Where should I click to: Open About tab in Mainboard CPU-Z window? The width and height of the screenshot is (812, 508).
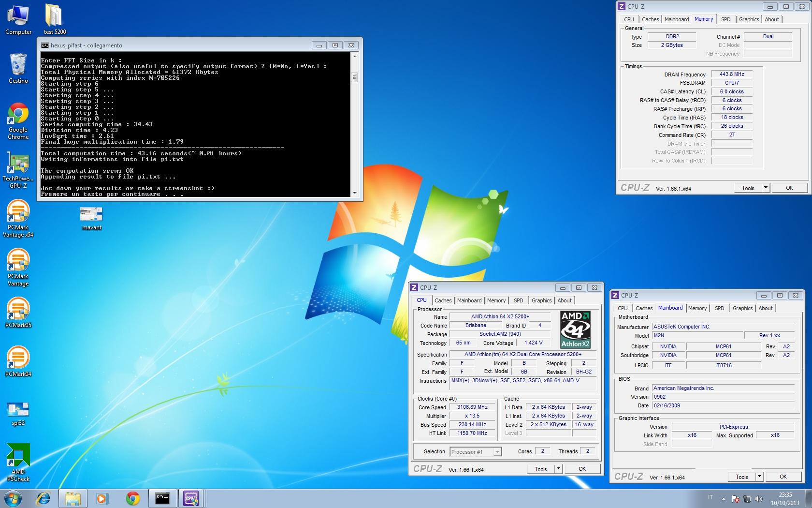click(x=766, y=308)
